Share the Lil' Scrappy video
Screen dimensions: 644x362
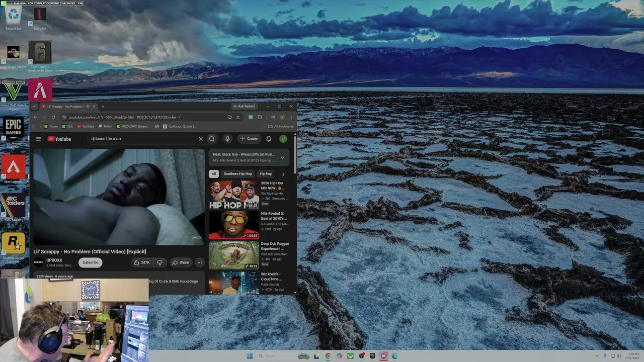click(x=180, y=262)
